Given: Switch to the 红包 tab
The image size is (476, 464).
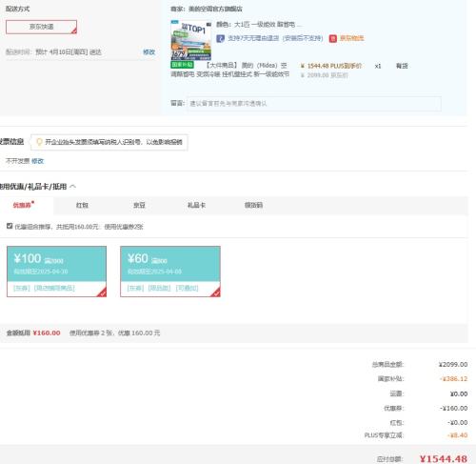Looking at the screenshot, I should coord(82,205).
